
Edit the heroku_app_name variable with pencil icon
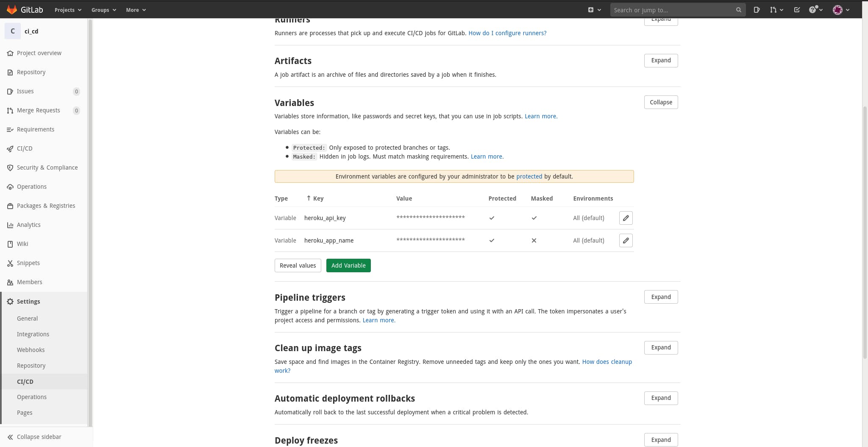(x=626, y=240)
